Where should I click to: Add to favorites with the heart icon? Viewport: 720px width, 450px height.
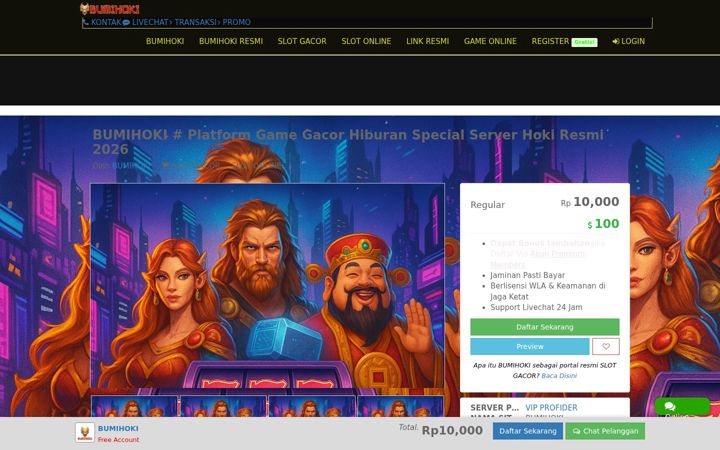(x=606, y=347)
